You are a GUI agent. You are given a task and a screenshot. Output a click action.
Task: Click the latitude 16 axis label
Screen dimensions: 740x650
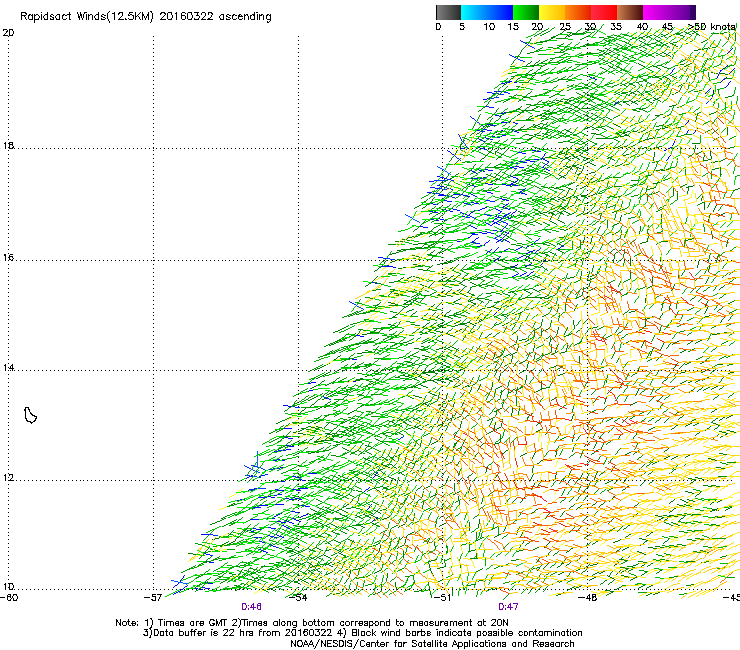click(8, 258)
